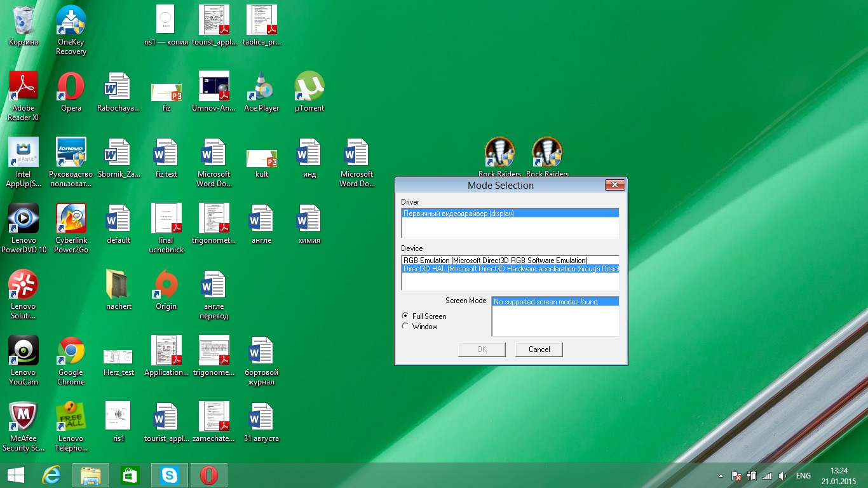Screen dimensions: 868x488
Task: Select the 'ris1 — копия' file
Action: [x=166, y=25]
